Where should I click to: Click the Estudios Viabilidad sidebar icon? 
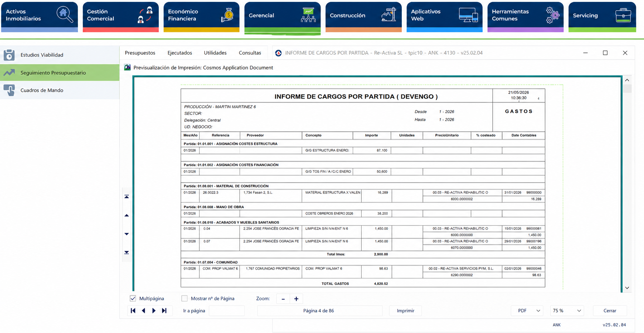tap(9, 55)
